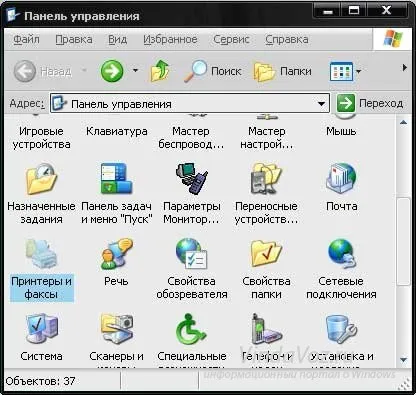This screenshot has height=395, width=416.
Task: Click the Поиск search toolbar button
Action: click(x=213, y=71)
